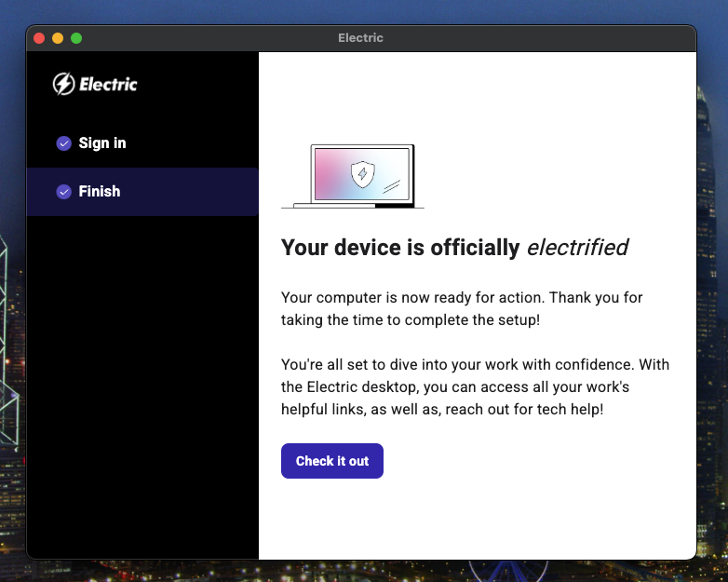Minimize the window with the yellow button

[58, 38]
